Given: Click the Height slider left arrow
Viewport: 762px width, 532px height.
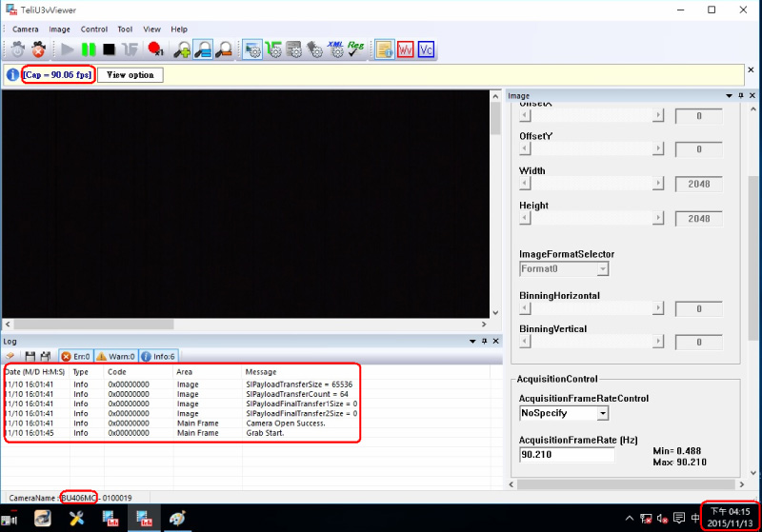Looking at the screenshot, I should 525,218.
